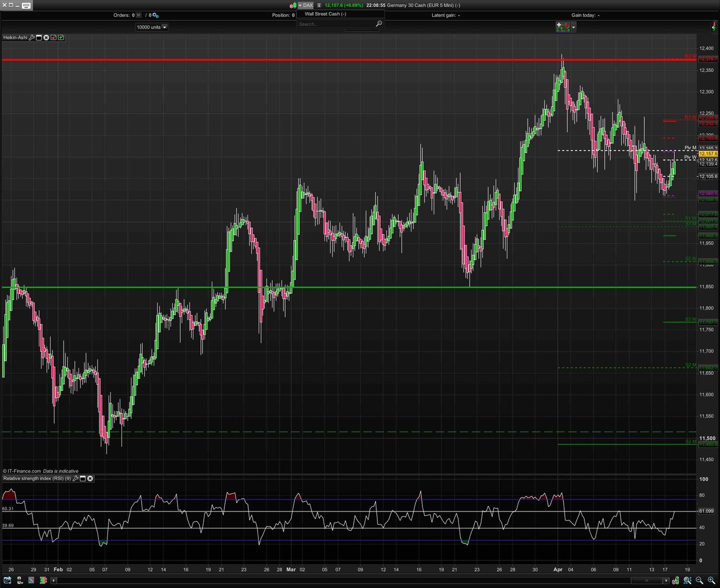Expand the arrow beside the trading buttons icon

[574, 27]
